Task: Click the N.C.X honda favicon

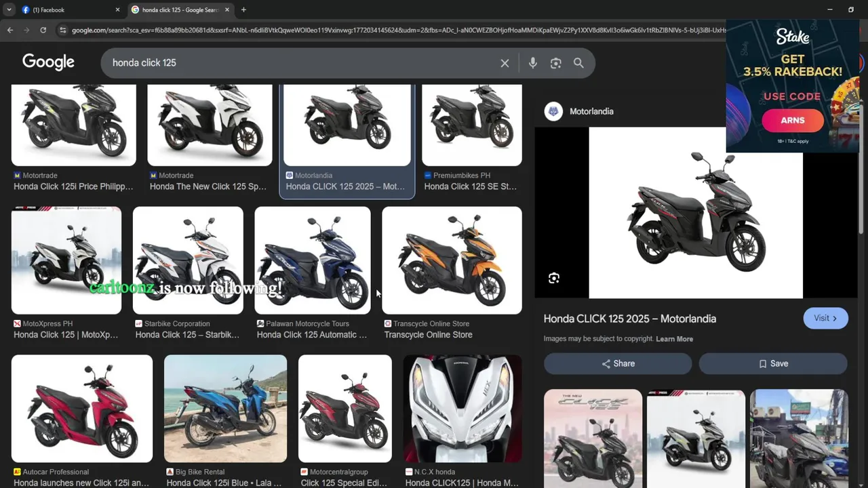Action: tap(409, 472)
